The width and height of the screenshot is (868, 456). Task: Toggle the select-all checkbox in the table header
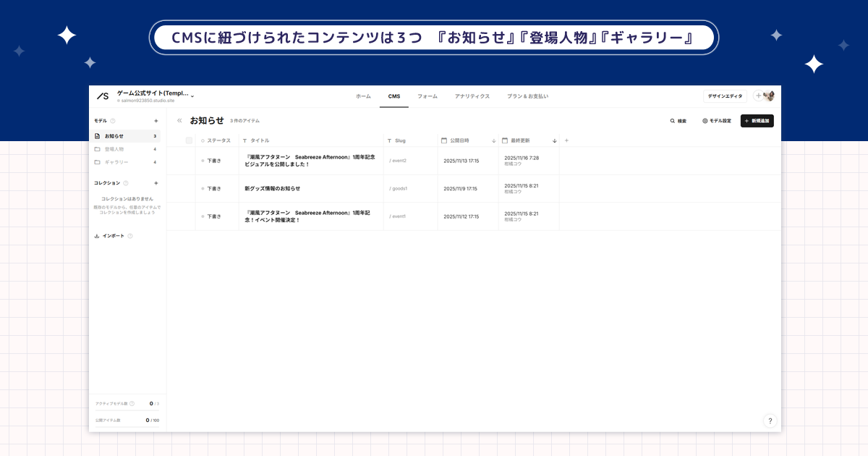coord(190,140)
